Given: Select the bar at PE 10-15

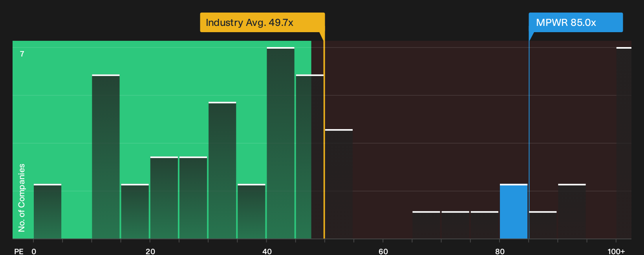Looking at the screenshot, I should pos(106,157).
